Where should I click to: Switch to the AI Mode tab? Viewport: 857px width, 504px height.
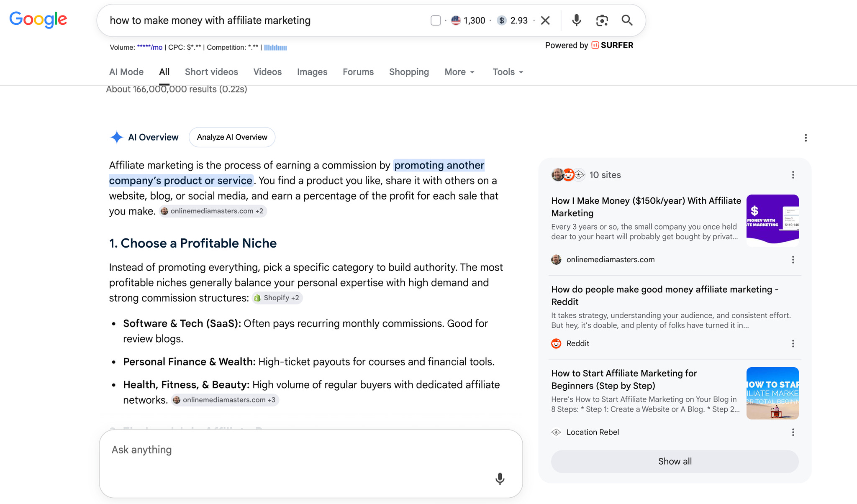[126, 72]
